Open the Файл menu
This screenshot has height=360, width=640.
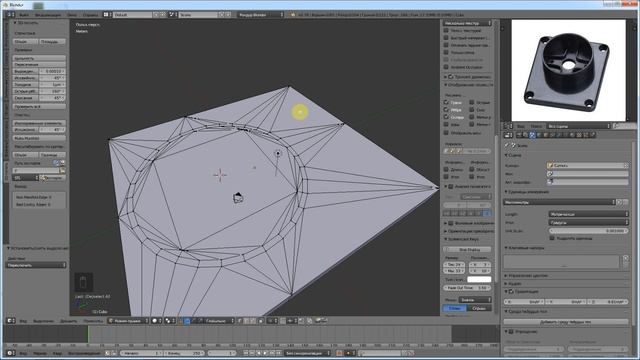(24, 15)
